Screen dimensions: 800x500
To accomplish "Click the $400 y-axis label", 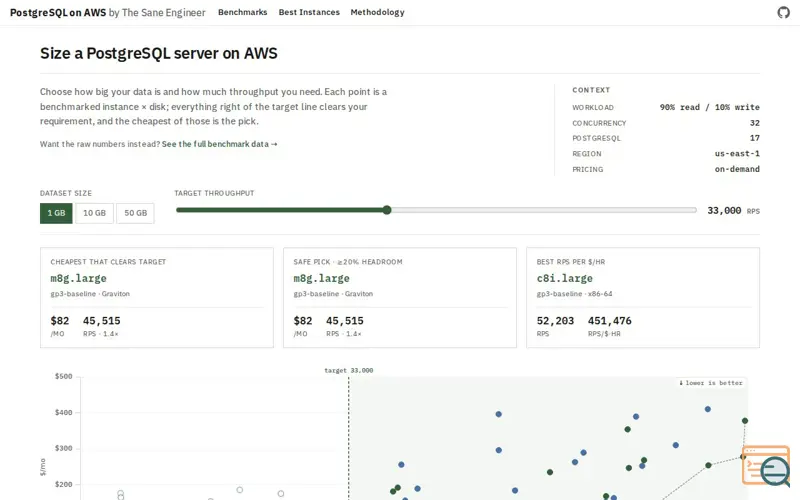I will click(x=64, y=412).
